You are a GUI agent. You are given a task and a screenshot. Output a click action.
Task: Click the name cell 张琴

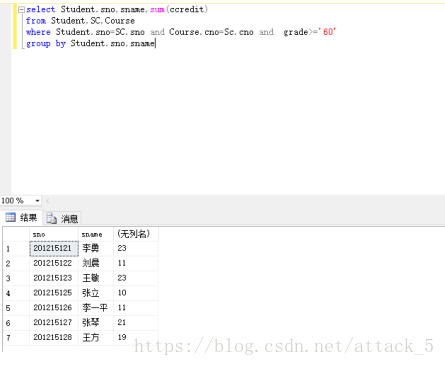[96, 323]
